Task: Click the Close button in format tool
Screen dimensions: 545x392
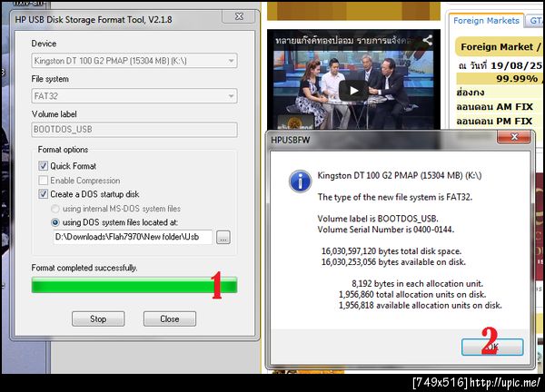Action: [170, 318]
